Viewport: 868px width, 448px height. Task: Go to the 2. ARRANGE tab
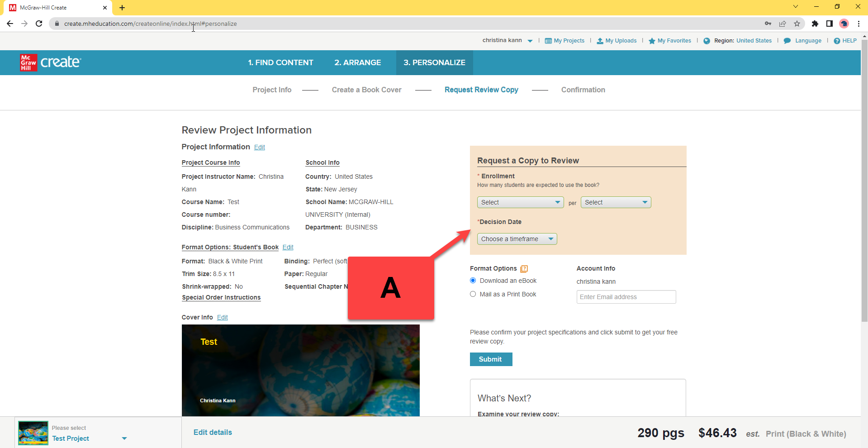click(x=357, y=62)
